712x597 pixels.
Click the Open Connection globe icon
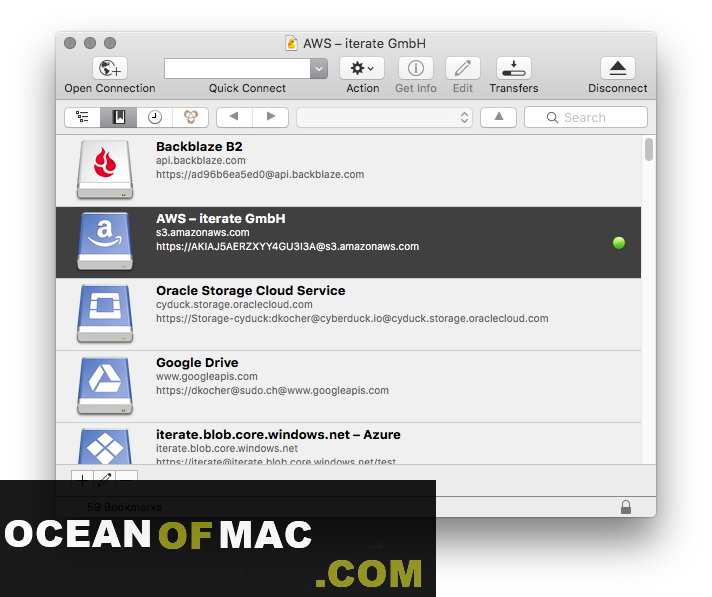click(110, 68)
